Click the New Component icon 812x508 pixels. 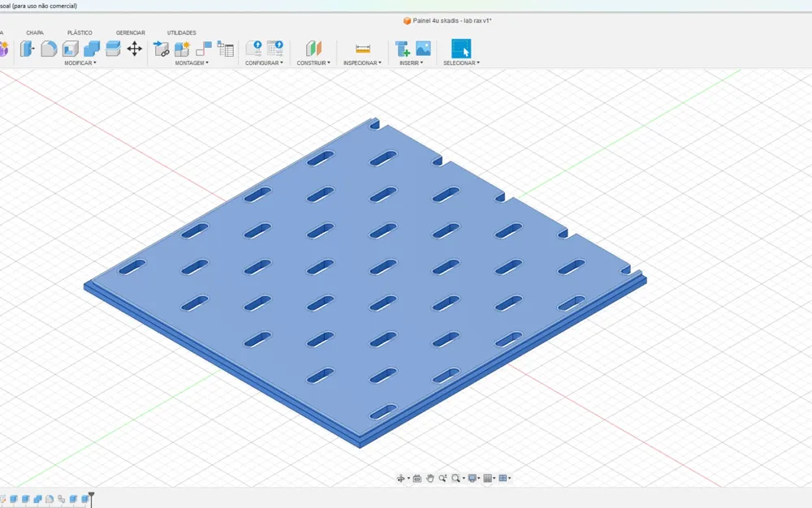(x=182, y=49)
